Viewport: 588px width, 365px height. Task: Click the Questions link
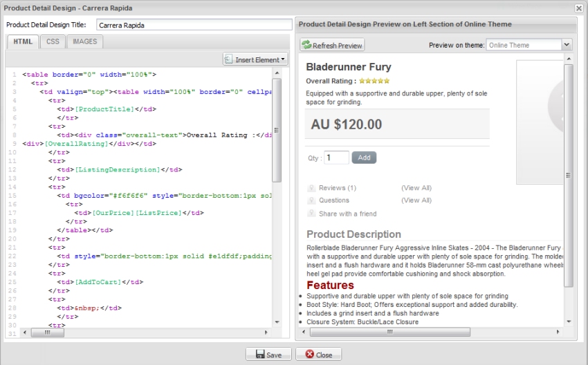point(333,200)
